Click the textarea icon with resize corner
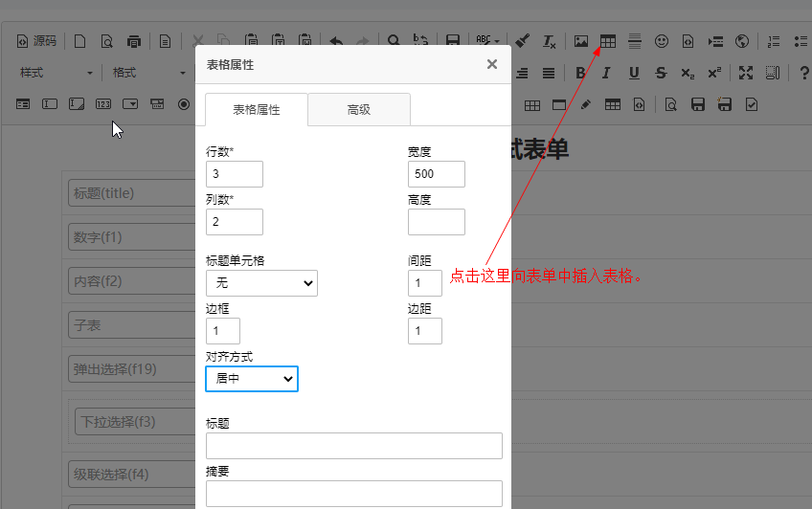This screenshot has height=509, width=812. click(77, 104)
